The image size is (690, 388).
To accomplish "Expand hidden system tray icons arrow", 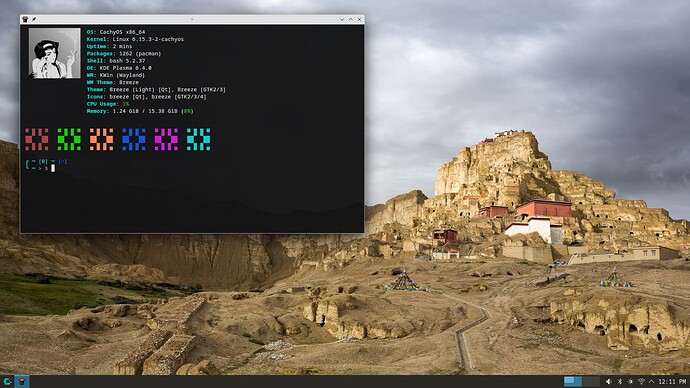I will click(651, 381).
